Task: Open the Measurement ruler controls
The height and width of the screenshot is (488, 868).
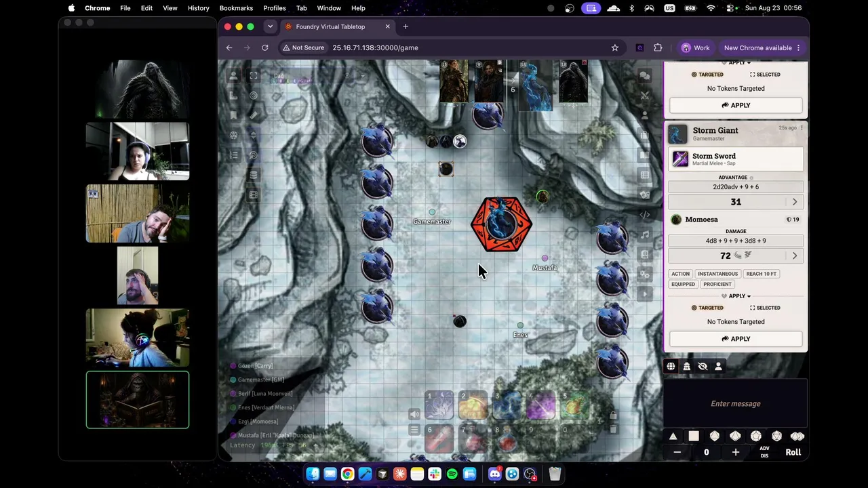Action: coord(234,96)
